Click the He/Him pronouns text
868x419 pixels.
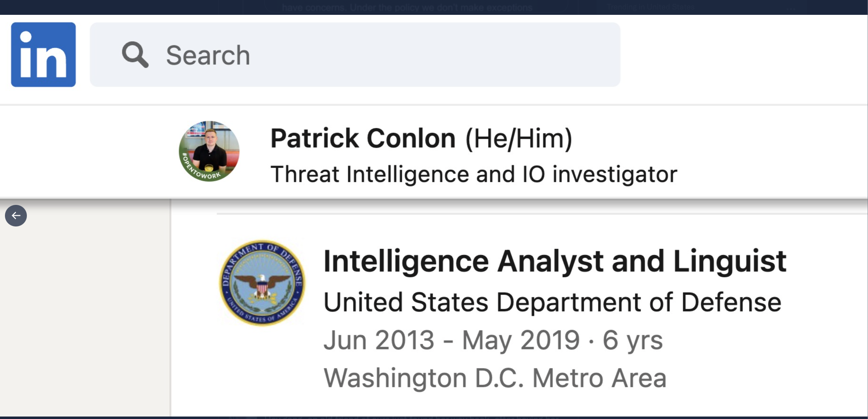[518, 138]
